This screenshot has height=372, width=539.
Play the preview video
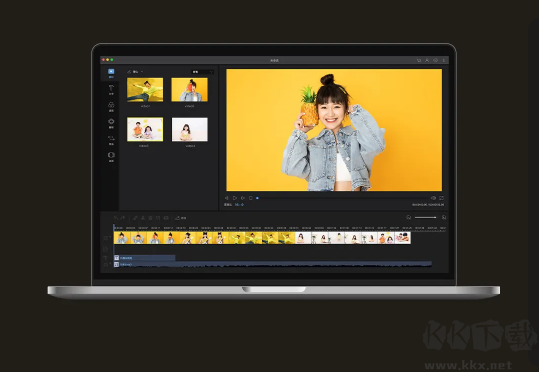(235, 198)
